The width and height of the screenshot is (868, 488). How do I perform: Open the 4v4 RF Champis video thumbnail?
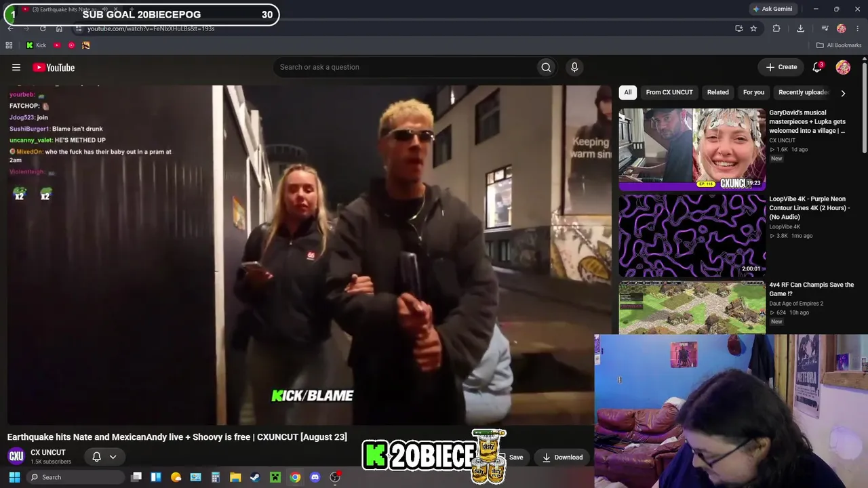coord(692,308)
